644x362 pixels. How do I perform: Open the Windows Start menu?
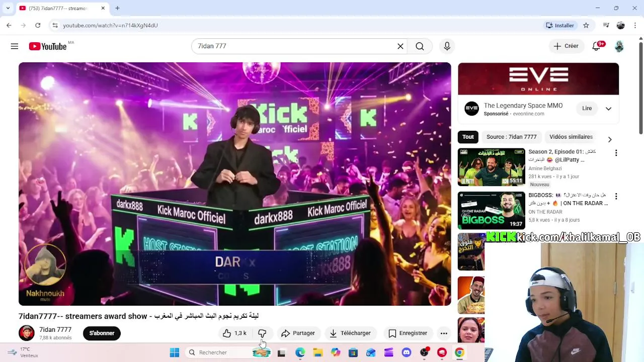175,352
